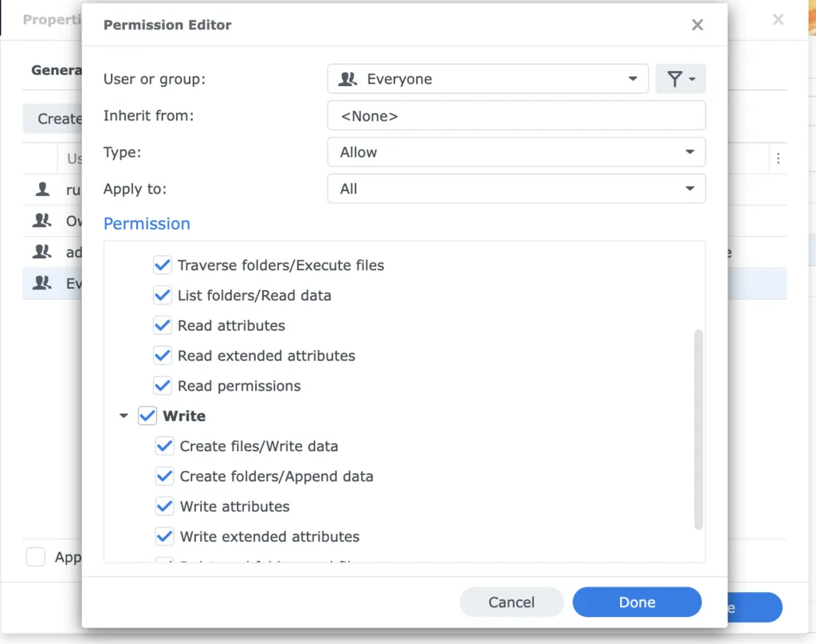Click the Inherit from field
Image resolution: width=816 pixels, height=644 pixels.
pyautogui.click(x=516, y=116)
